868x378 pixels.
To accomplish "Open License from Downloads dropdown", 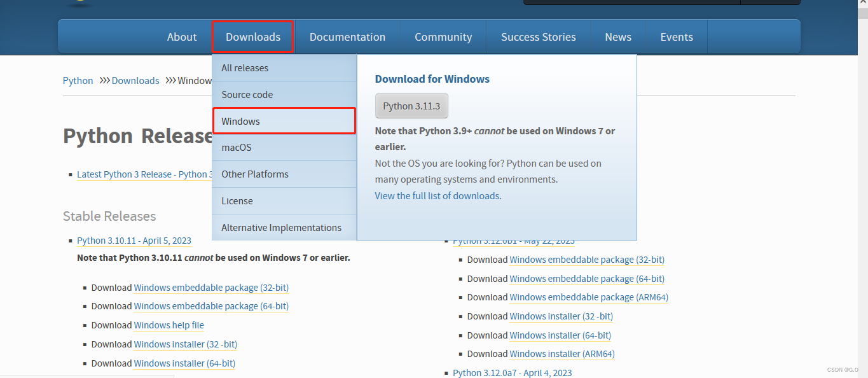I will (284, 201).
